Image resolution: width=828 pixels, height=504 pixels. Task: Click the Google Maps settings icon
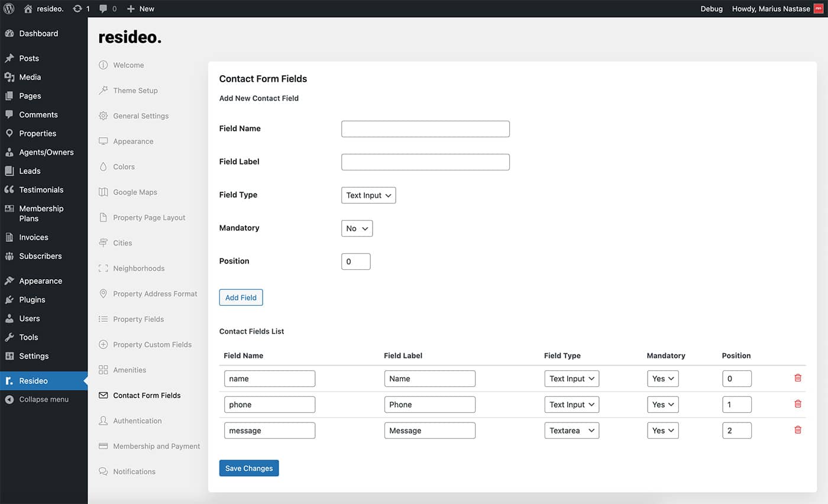pos(103,192)
